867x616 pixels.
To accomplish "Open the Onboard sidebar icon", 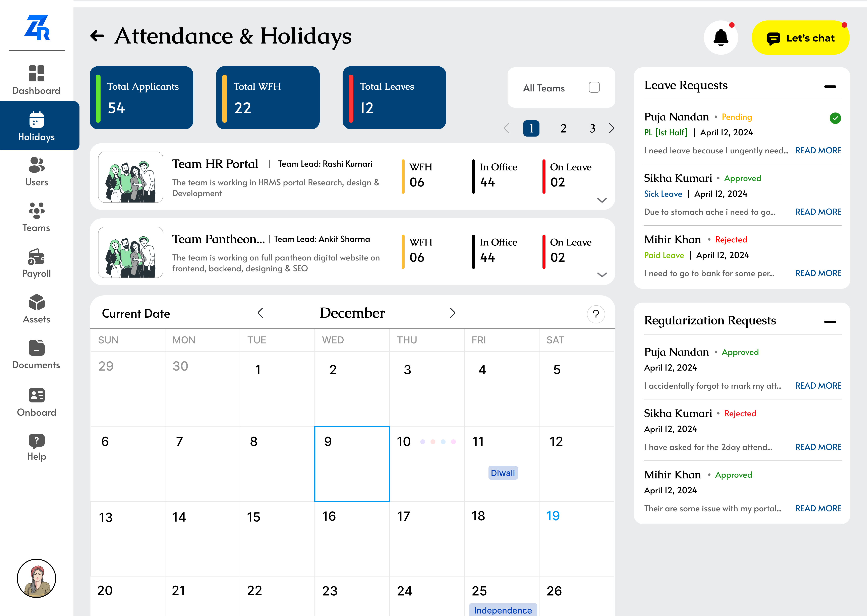I will coord(37,395).
